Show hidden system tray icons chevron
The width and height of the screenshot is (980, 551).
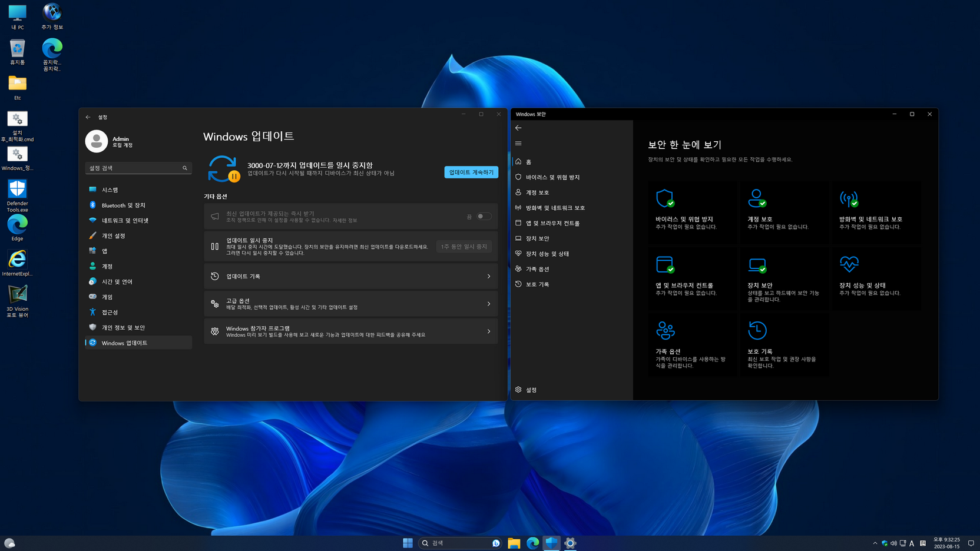[x=875, y=543]
